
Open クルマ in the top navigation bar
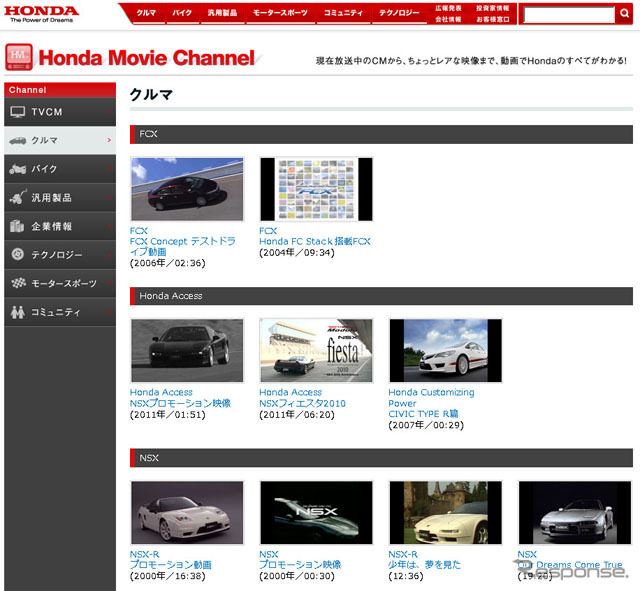(146, 13)
